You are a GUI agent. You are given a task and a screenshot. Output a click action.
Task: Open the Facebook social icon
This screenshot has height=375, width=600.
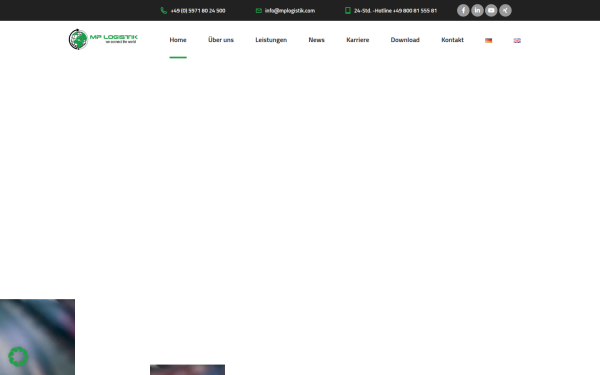[463, 10]
